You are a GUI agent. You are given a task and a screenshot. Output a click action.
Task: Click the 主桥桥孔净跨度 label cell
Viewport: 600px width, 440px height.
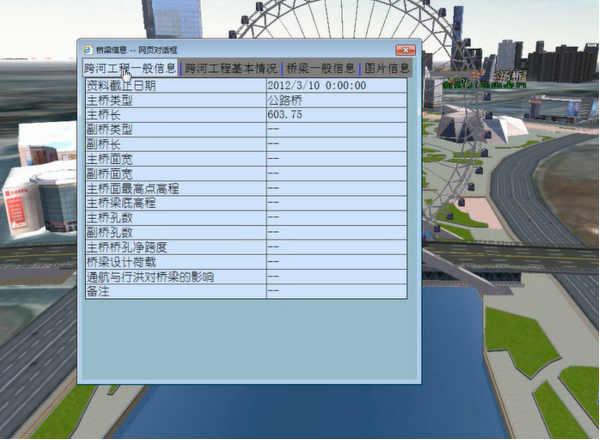(128, 247)
